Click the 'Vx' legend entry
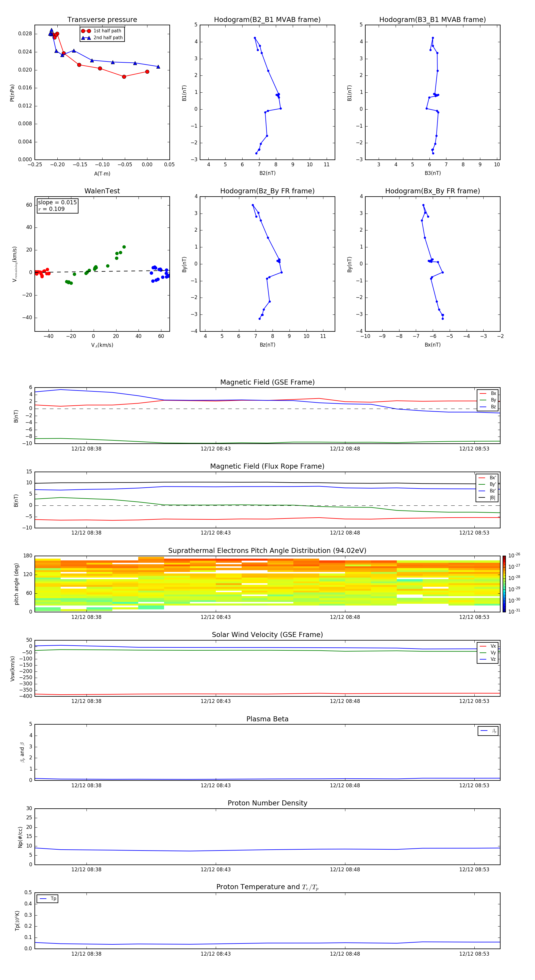Viewport: 535px width, 980px height. 488,647
